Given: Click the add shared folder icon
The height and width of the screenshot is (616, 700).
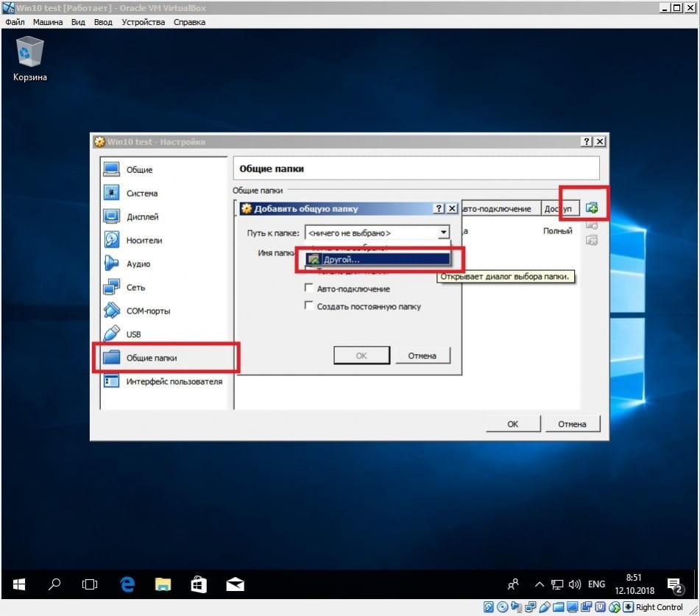Looking at the screenshot, I should (x=592, y=208).
